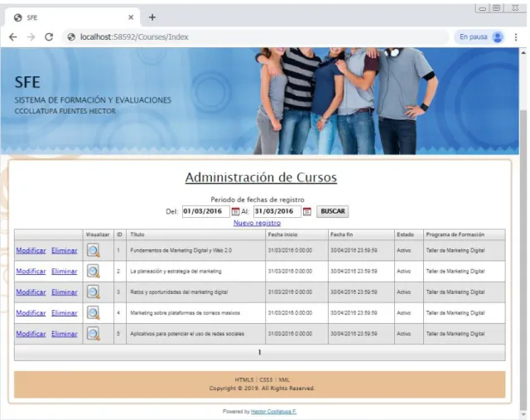Click Eliminar for course ID 2
530x420 pixels.
[65, 271]
